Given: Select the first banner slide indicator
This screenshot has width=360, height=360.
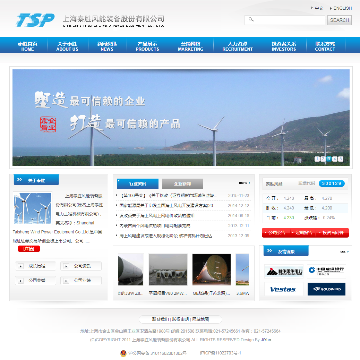Looking at the screenshot, I should 317,159.
